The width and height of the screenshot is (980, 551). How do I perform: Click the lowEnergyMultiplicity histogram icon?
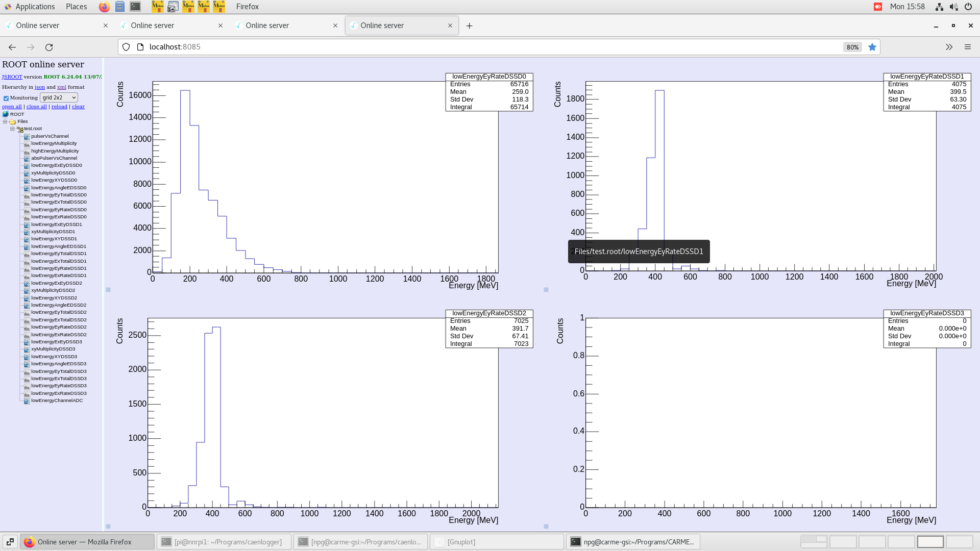(27, 143)
